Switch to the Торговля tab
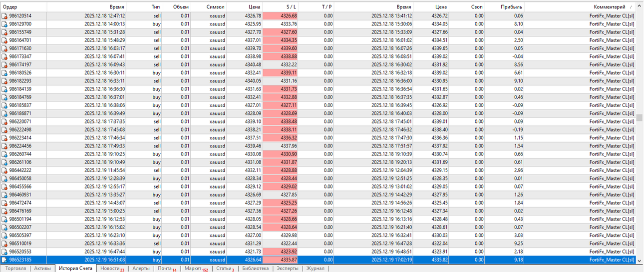This screenshot has width=644, height=272. tap(15, 268)
